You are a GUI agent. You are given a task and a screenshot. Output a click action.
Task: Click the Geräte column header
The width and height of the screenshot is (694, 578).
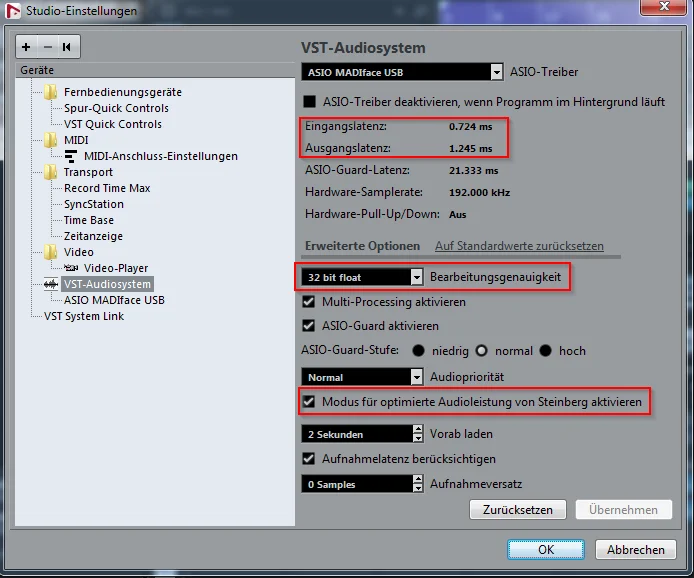(x=155, y=70)
